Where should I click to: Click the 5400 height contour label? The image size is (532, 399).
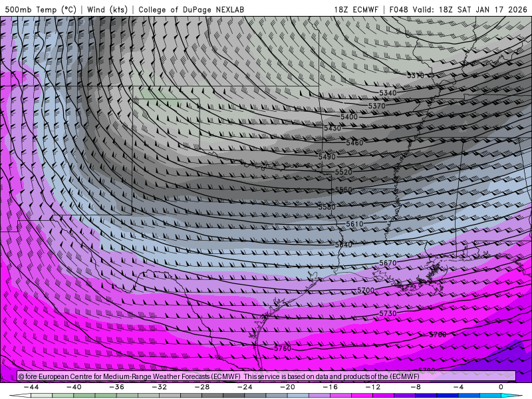349,117
